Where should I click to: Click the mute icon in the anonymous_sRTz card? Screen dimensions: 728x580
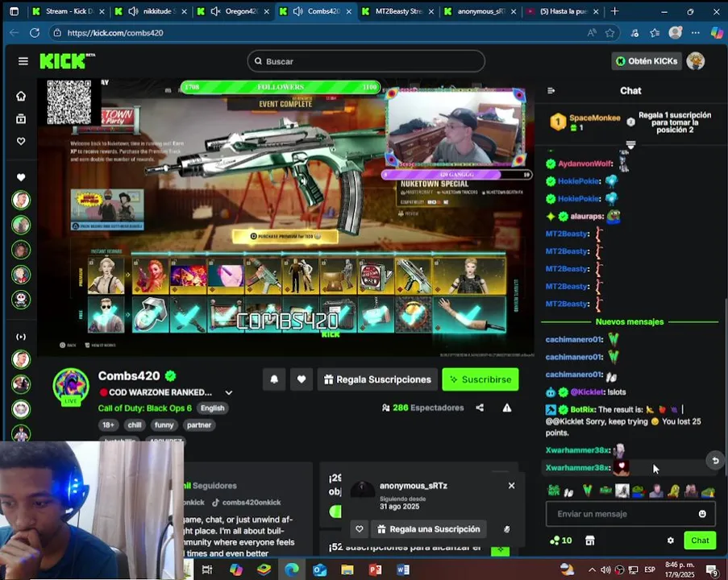pyautogui.click(x=507, y=529)
